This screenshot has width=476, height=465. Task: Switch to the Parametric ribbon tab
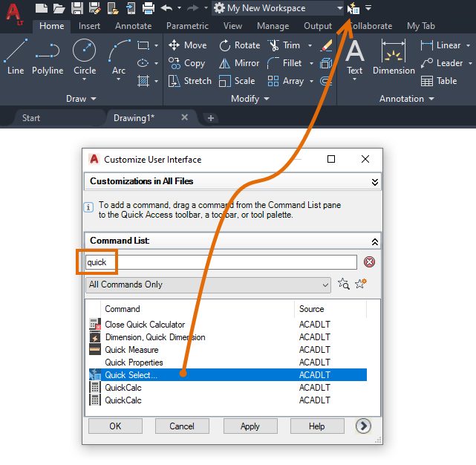pos(187,26)
